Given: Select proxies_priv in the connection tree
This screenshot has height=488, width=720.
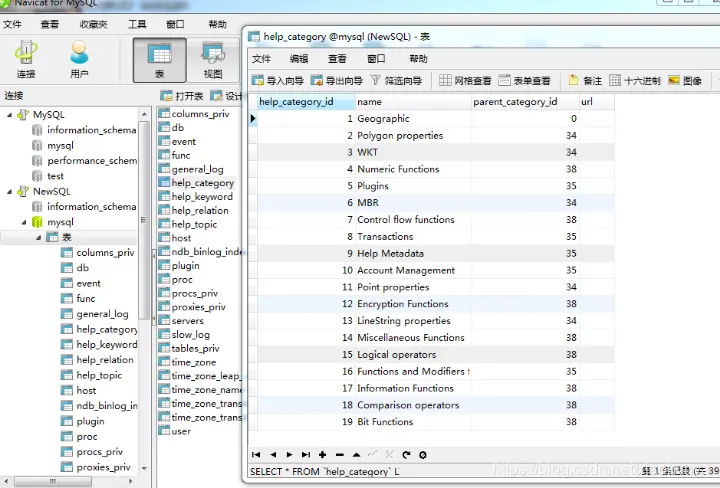Looking at the screenshot, I should click(x=96, y=467).
